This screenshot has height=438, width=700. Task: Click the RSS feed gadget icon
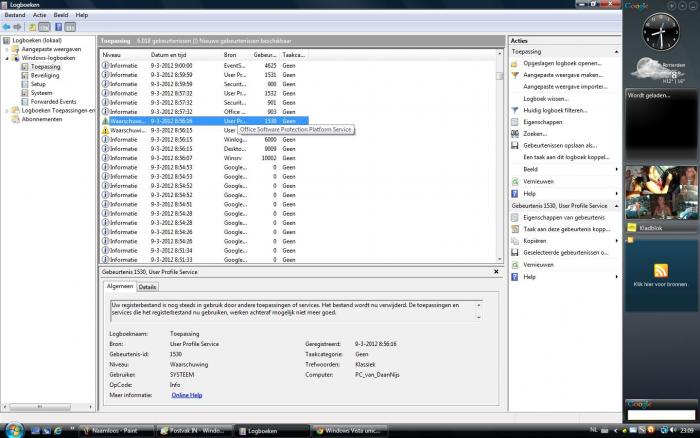(x=660, y=271)
